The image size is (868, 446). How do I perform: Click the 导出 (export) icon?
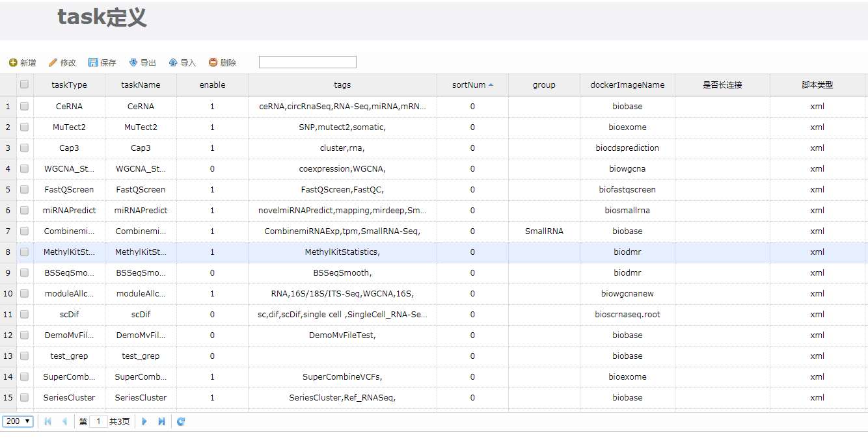pyautogui.click(x=133, y=62)
